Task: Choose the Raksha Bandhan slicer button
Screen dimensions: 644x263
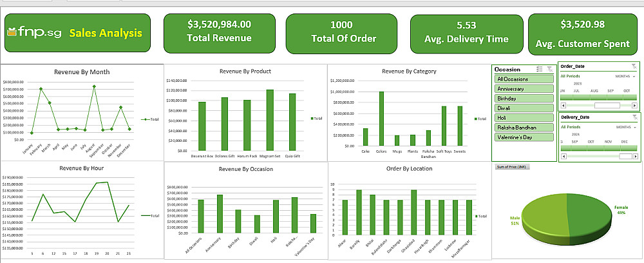Action: pos(524,128)
